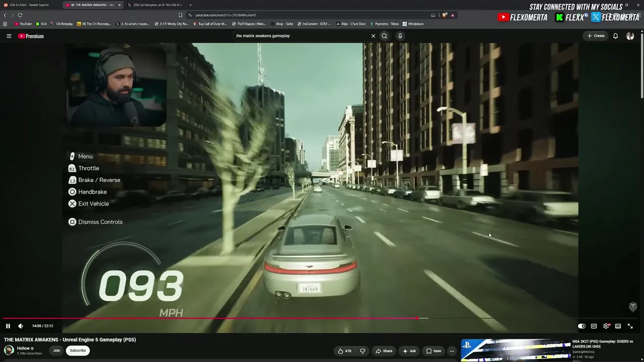644x362 pixels.
Task: Open YouTube bookmark
Action: pyautogui.click(x=23, y=24)
